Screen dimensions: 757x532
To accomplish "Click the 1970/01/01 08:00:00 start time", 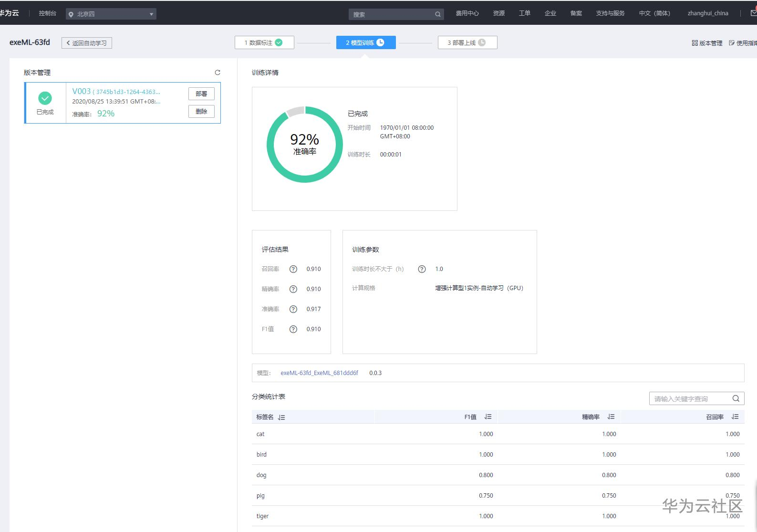I will [x=407, y=128].
